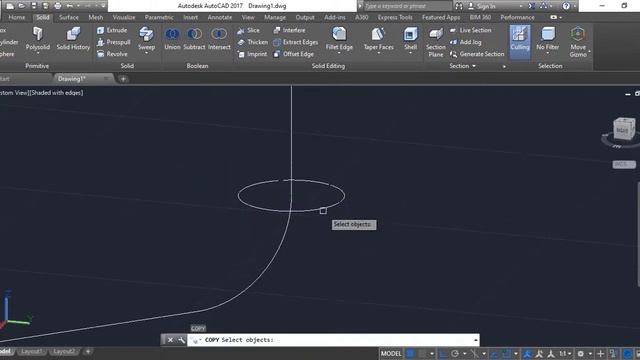Viewport: 640px width, 360px height.
Task: Click the Open file icon
Action: tap(22, 6)
